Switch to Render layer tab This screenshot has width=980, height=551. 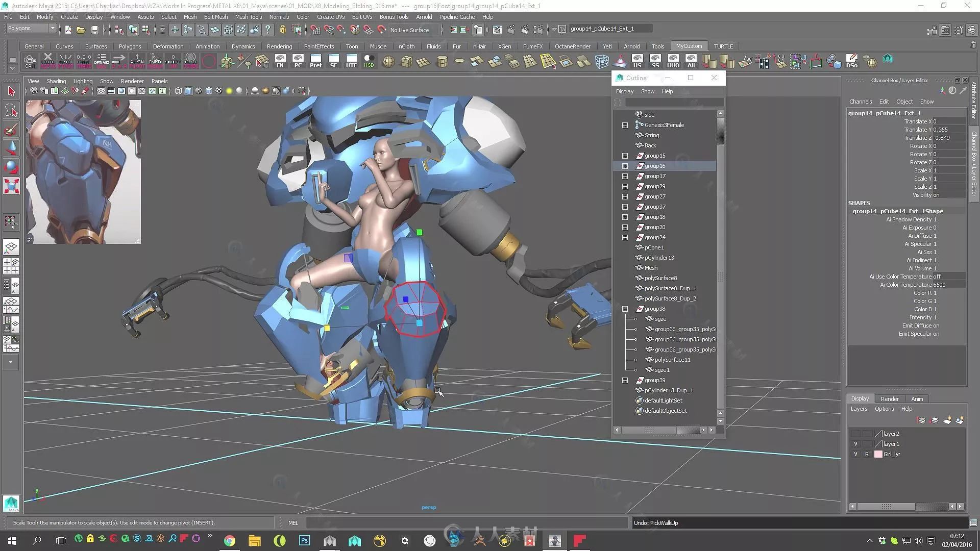(890, 399)
